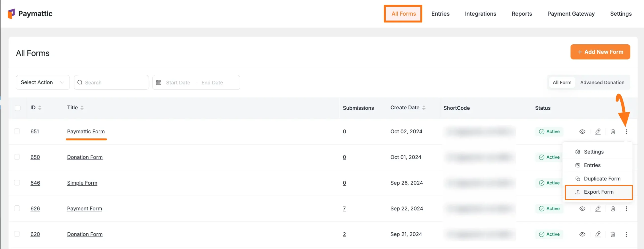Tick the checkbox for form 651
Image resolution: width=644 pixels, height=249 pixels.
(17, 131)
